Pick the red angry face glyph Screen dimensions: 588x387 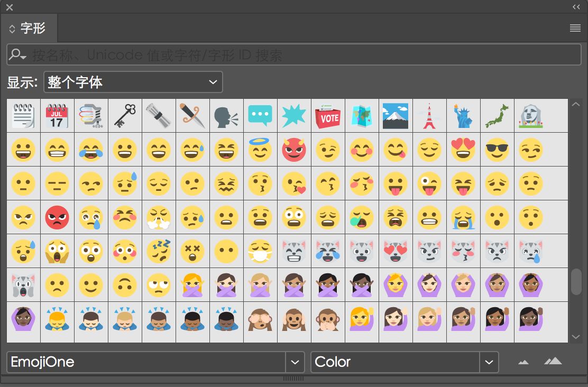tap(57, 217)
